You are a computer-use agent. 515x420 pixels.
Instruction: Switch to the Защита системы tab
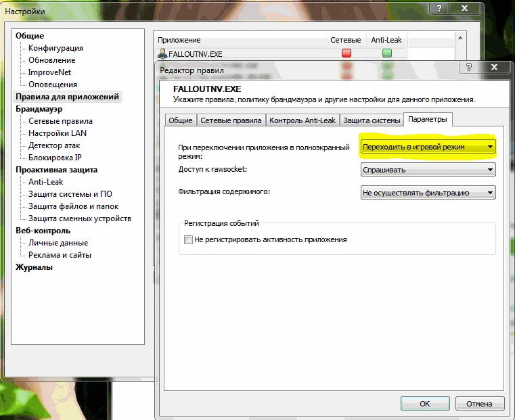click(x=372, y=120)
